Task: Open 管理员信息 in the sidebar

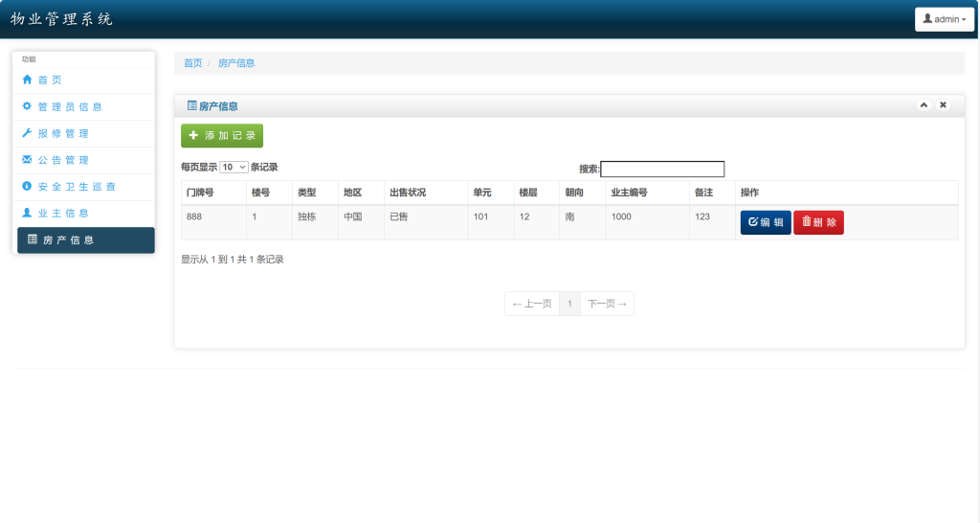Action: click(84, 107)
